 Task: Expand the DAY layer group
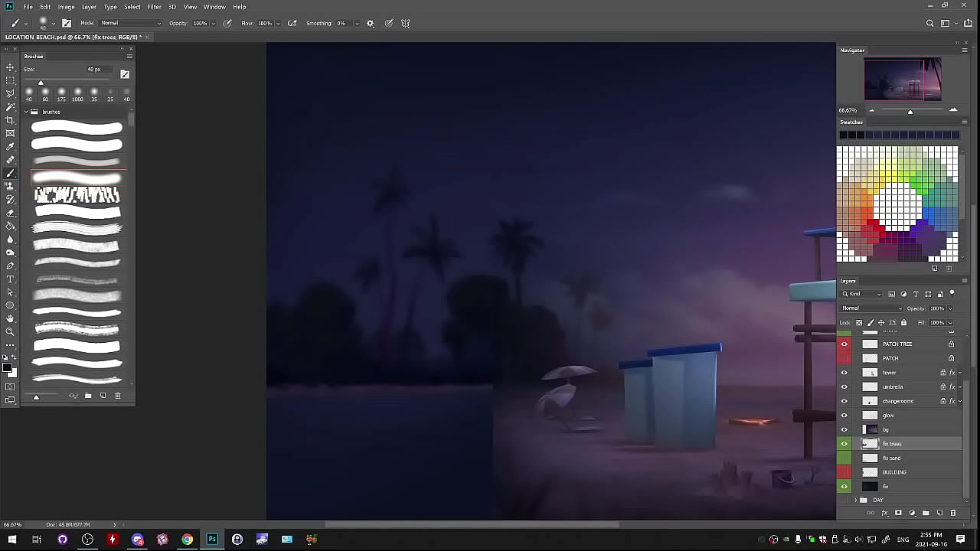click(x=855, y=500)
